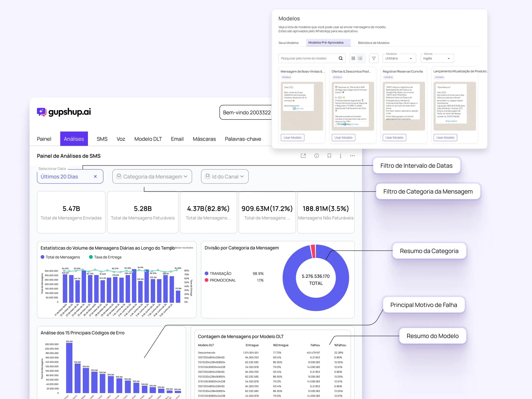The height and width of the screenshot is (399, 532).
Task: Click the bookmark icon
Action: point(329,156)
